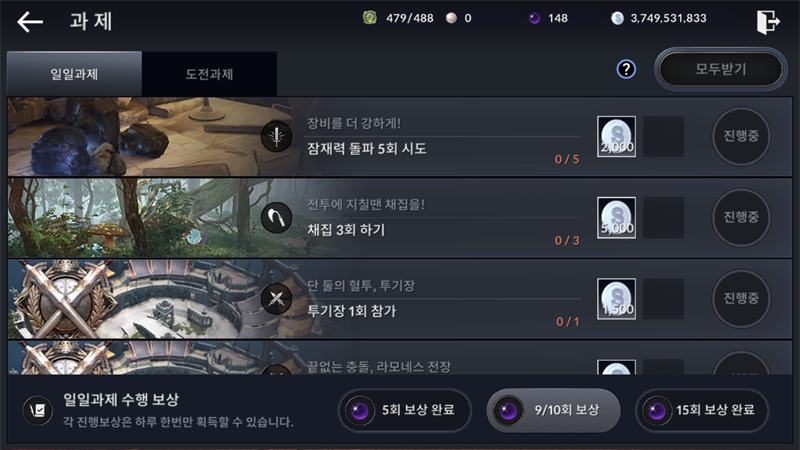800x450 pixels.
Task: Click 진행중 button for 잠재력 돌파 task
Action: click(x=741, y=136)
